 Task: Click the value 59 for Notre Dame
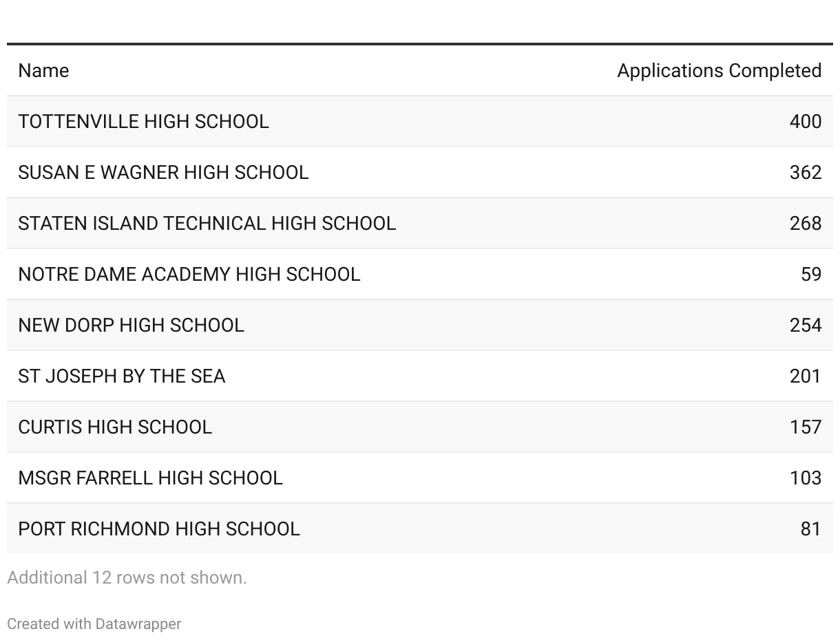click(811, 275)
